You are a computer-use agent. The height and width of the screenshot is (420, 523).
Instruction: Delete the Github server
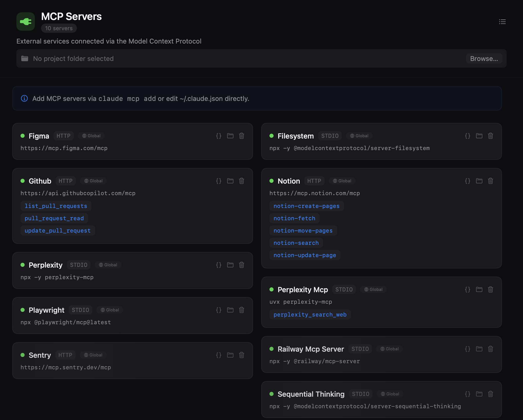coord(242,181)
